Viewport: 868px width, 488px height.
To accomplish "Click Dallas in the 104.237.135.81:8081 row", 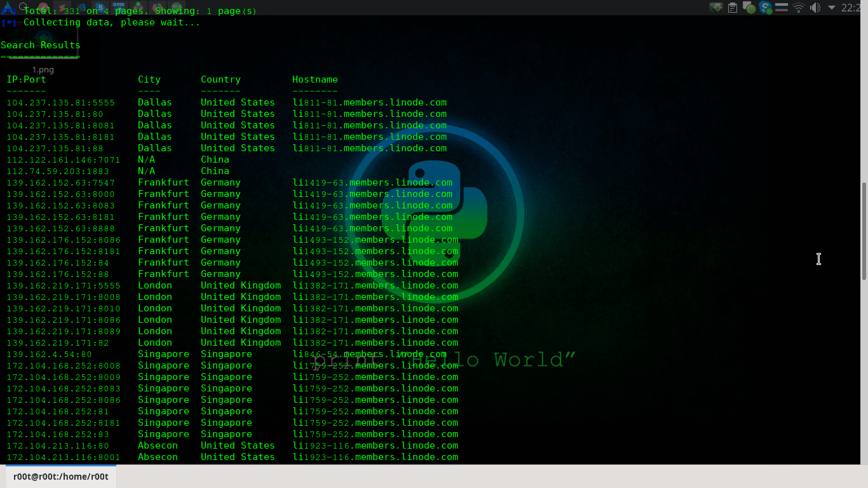I will tap(155, 125).
